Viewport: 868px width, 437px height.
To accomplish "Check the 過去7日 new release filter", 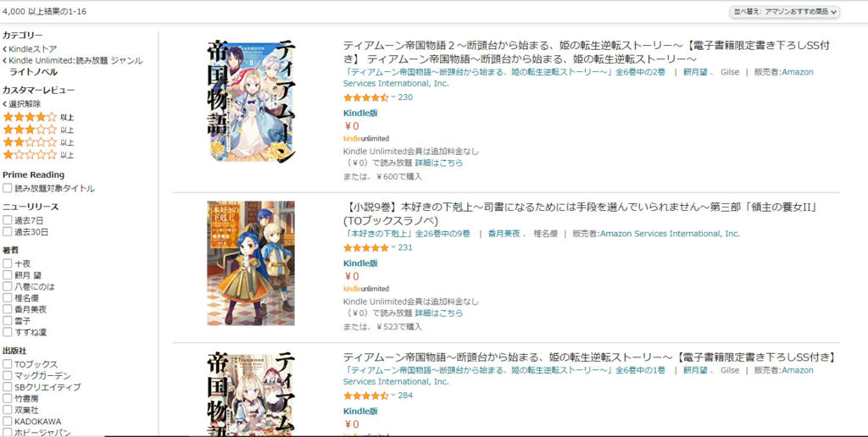I will click(x=7, y=220).
